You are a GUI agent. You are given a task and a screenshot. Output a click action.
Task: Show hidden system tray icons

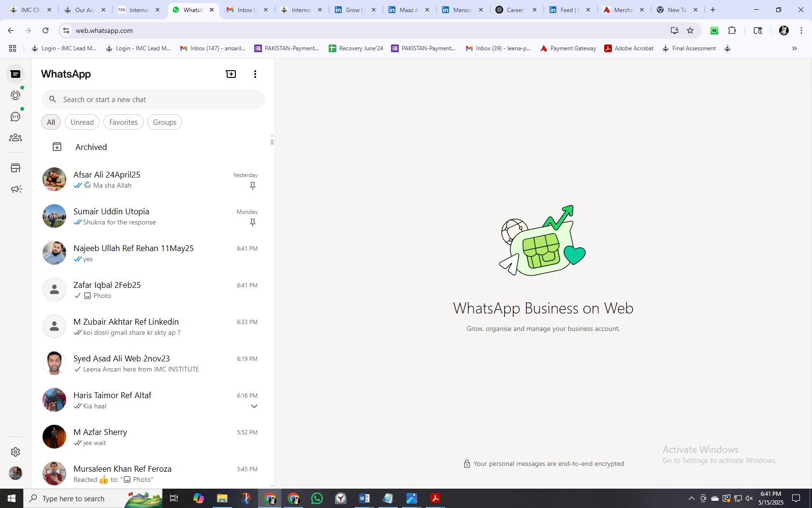691,498
